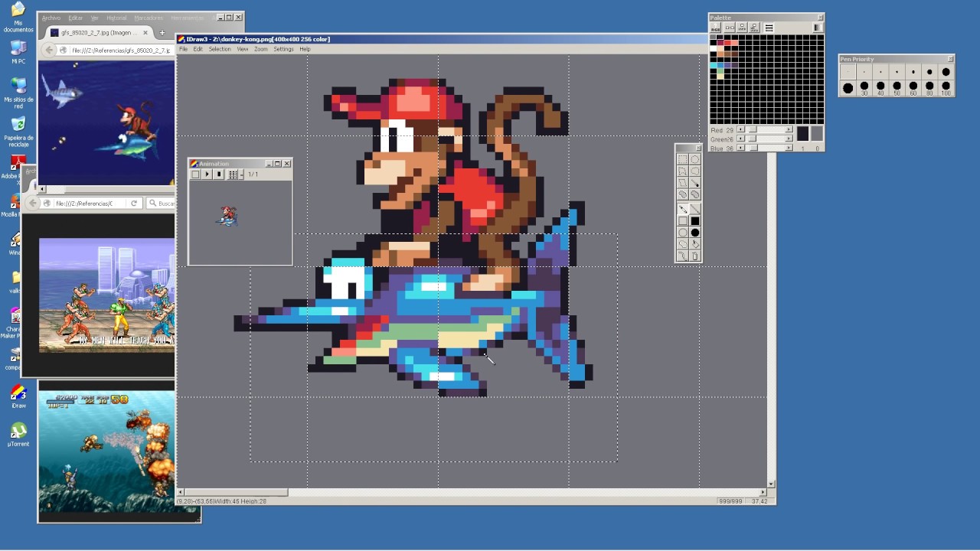This screenshot has height=551, width=980.
Task: Set pen priority to 30
Action: 864,88
